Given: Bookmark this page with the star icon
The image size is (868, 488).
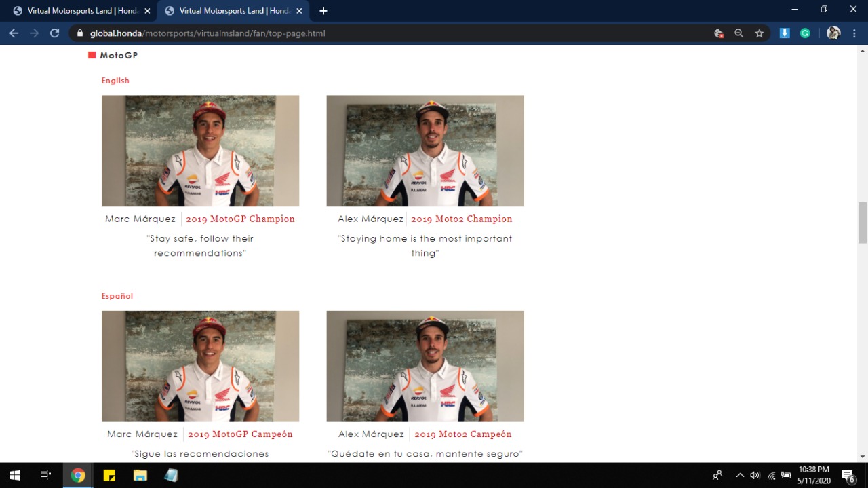Looking at the screenshot, I should [759, 33].
